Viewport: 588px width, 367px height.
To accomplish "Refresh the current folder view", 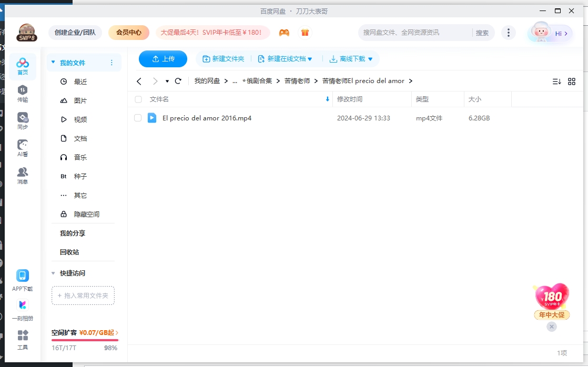I will [178, 81].
